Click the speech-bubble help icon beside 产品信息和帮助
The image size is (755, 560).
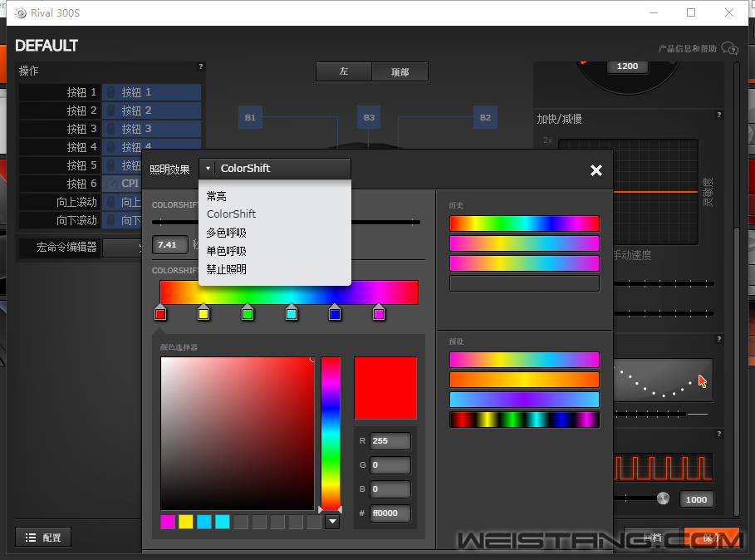point(730,49)
